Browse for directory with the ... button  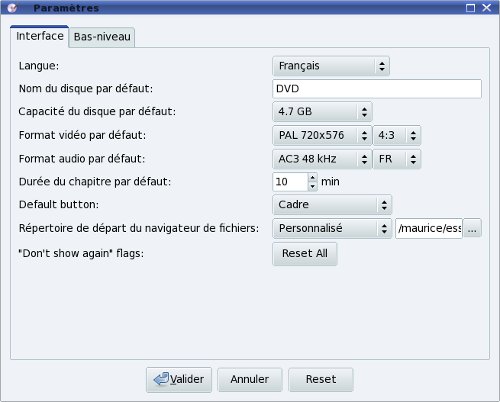point(472,228)
